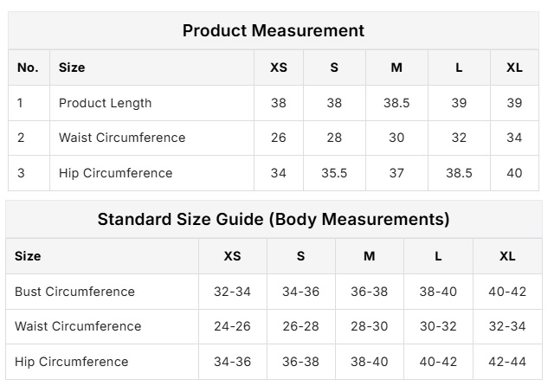Click the Waist Circumference label in row 2

point(122,138)
